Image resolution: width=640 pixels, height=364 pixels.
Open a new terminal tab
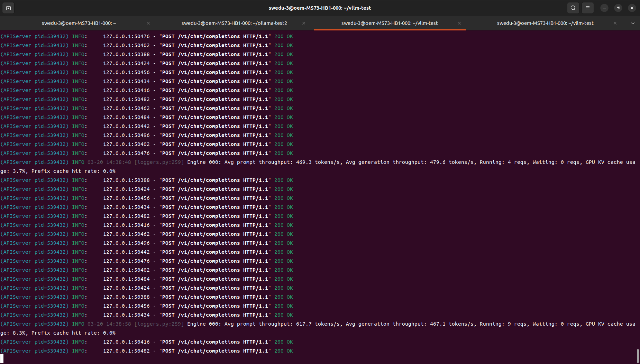[x=8, y=8]
